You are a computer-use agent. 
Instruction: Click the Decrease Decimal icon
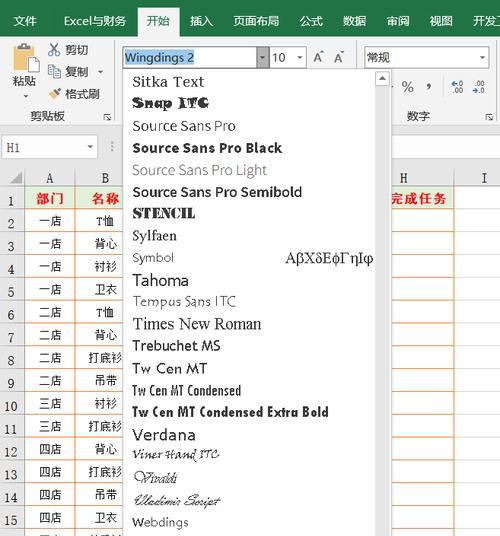point(478,87)
